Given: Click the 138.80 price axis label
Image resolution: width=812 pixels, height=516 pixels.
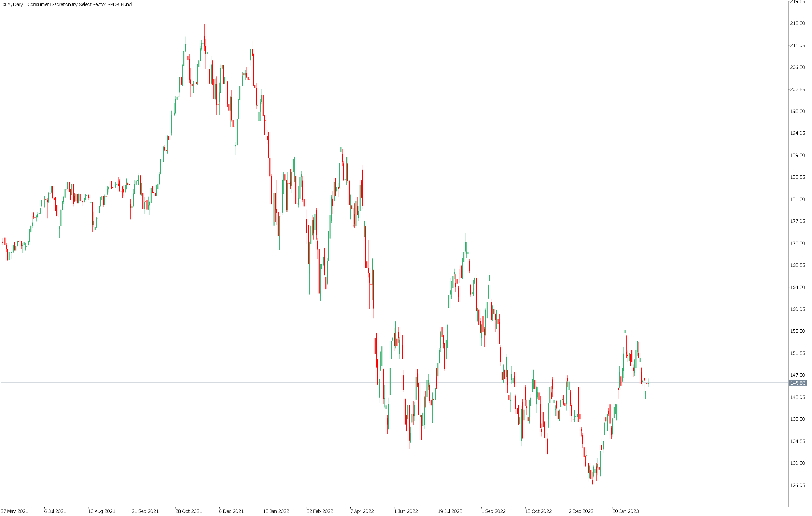Looking at the screenshot, I should pyautogui.click(x=798, y=419).
